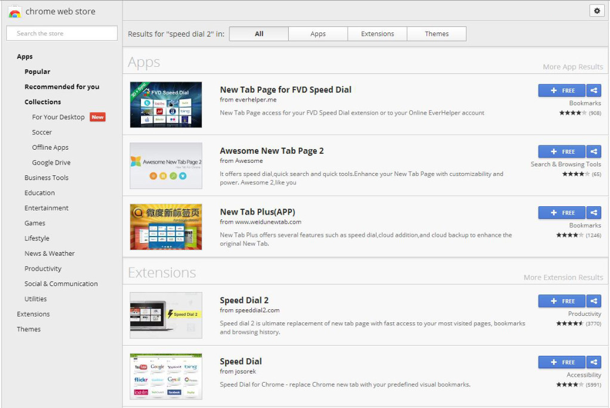Browse Business Tools category

(46, 178)
